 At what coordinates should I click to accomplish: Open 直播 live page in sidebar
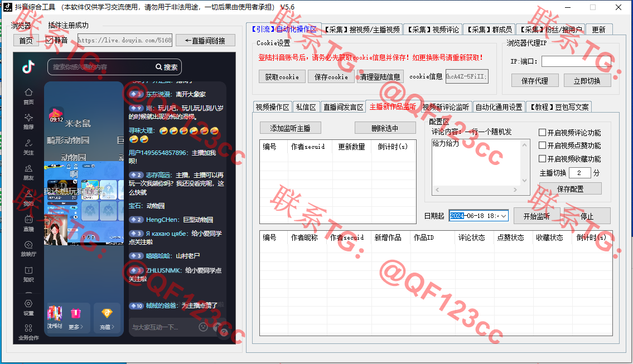(28, 224)
